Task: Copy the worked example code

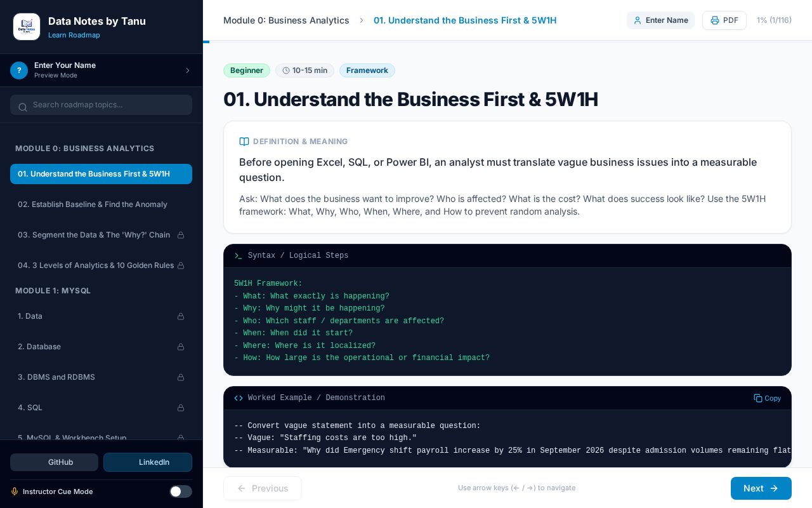Action: (768, 398)
